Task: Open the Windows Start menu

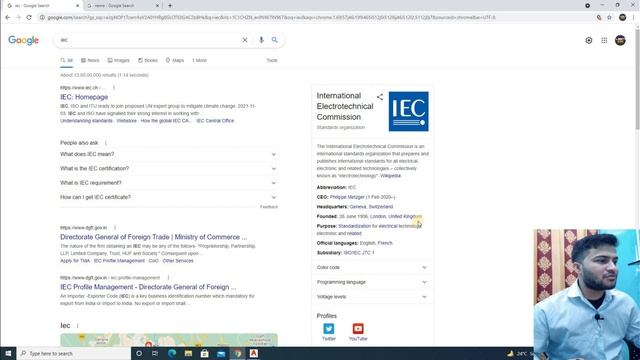Action: (x=8, y=353)
